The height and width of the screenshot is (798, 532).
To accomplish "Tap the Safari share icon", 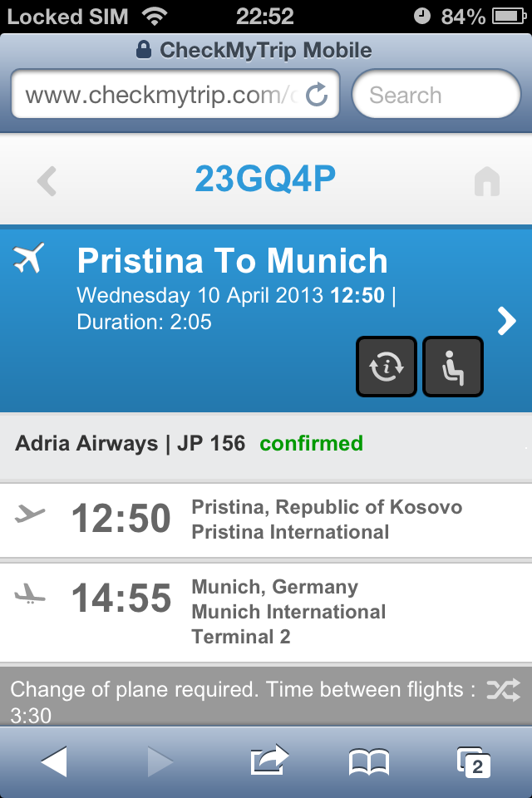I will point(268,761).
